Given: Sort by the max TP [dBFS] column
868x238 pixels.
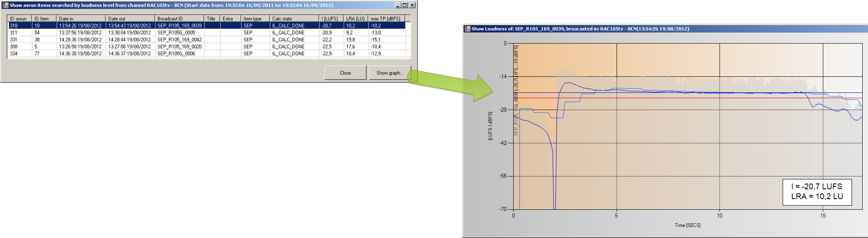Looking at the screenshot, I should click(386, 18).
